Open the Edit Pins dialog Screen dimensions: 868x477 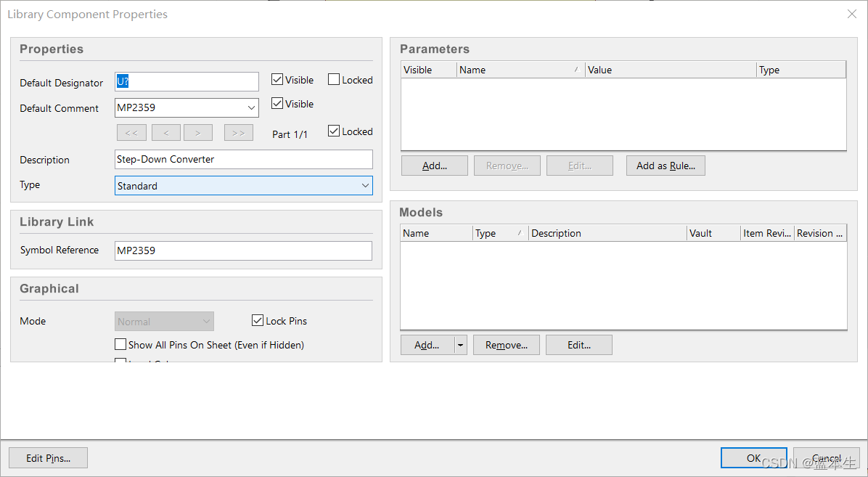click(48, 458)
